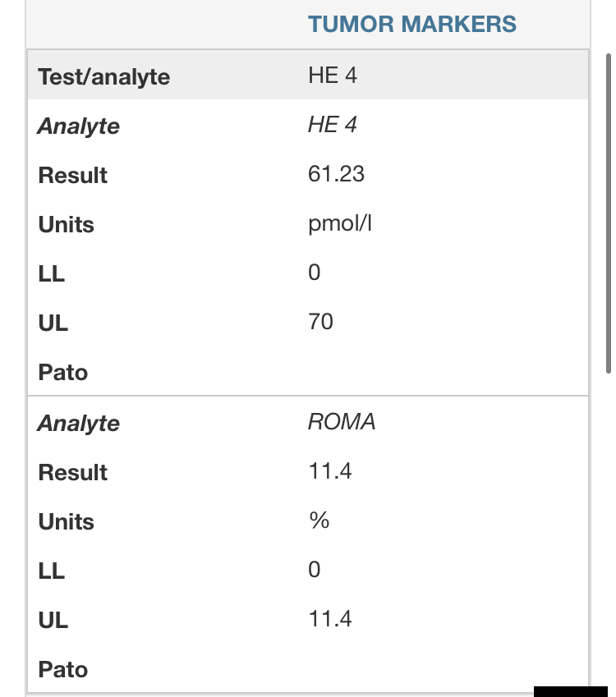Select the pmol/l units value

(x=341, y=224)
